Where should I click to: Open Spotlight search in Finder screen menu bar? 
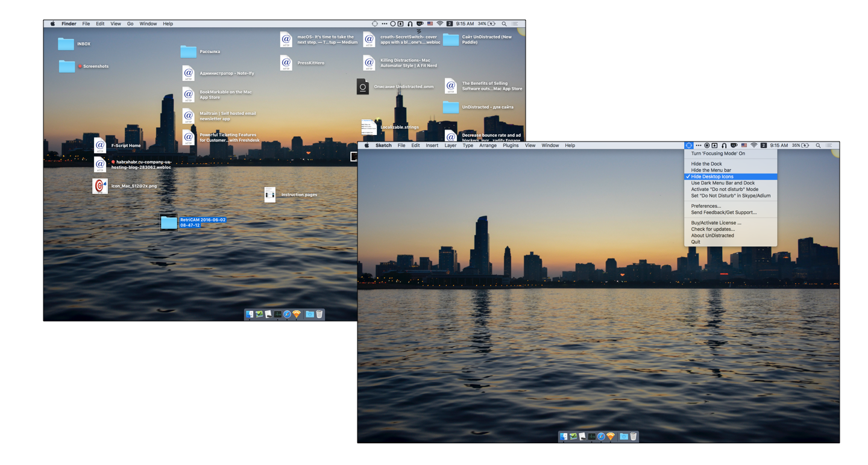(x=504, y=23)
